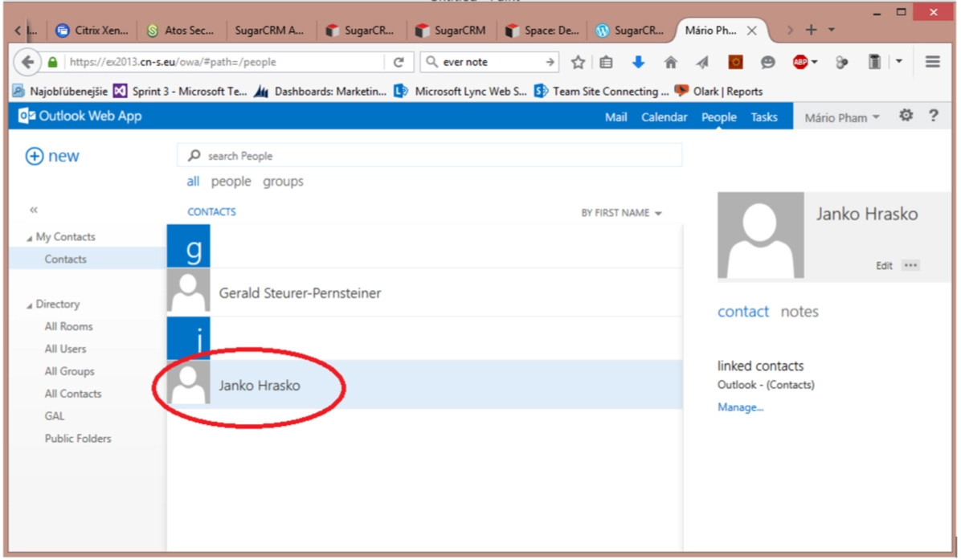This screenshot has width=961, height=560.
Task: Click the trash can extension icon
Action: click(x=874, y=62)
